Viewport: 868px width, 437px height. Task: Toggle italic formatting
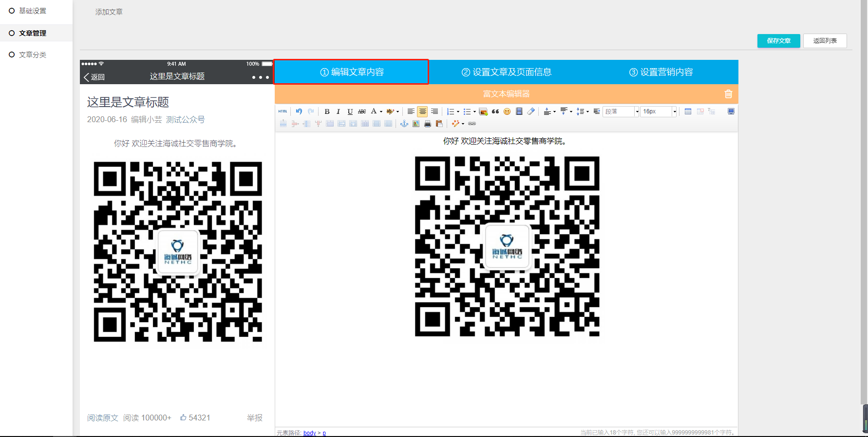(338, 111)
